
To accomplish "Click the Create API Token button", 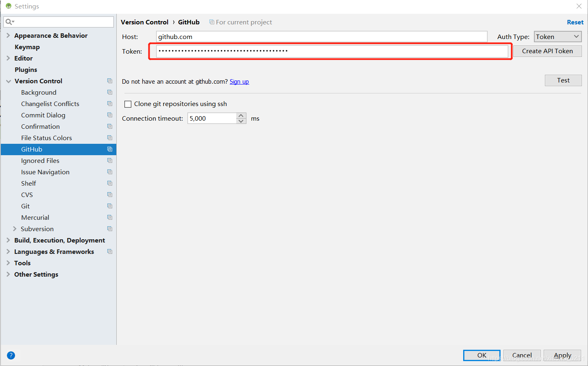I will click(x=547, y=51).
